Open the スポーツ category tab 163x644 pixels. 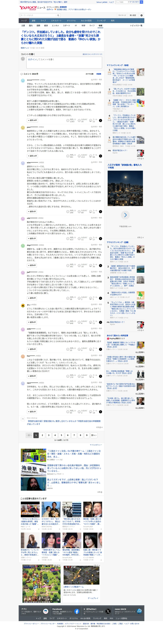pyautogui.click(x=66, y=25)
